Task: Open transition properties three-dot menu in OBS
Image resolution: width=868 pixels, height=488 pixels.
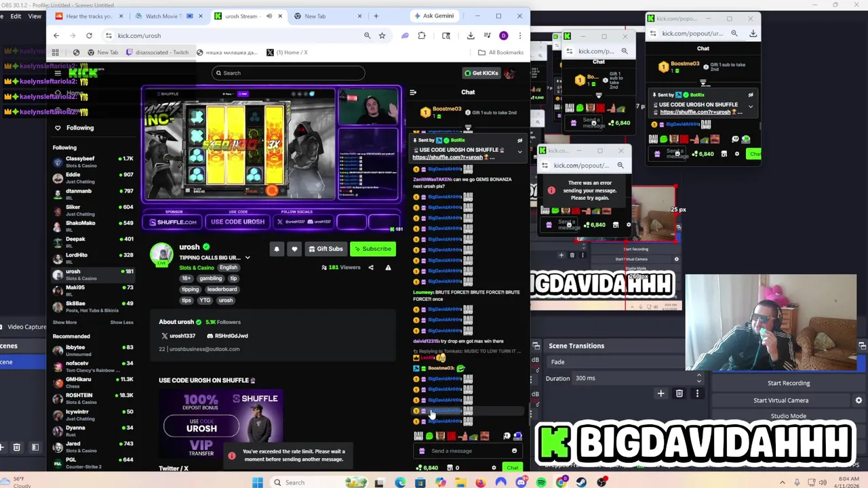Action: click(697, 393)
